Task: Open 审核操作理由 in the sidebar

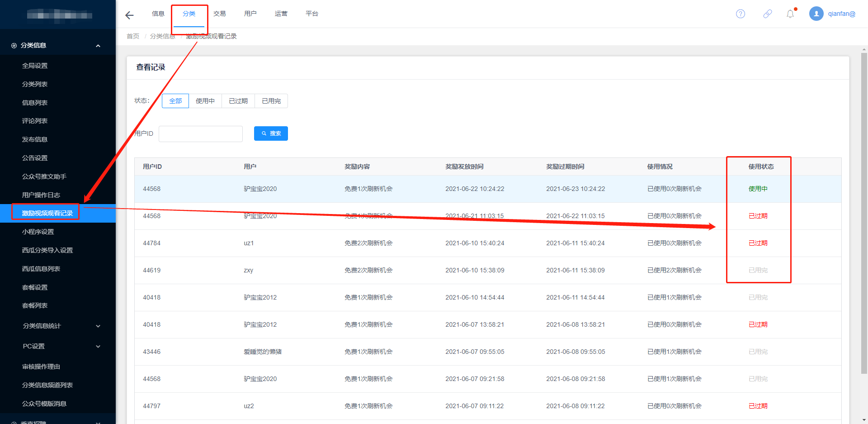Action: (41, 367)
